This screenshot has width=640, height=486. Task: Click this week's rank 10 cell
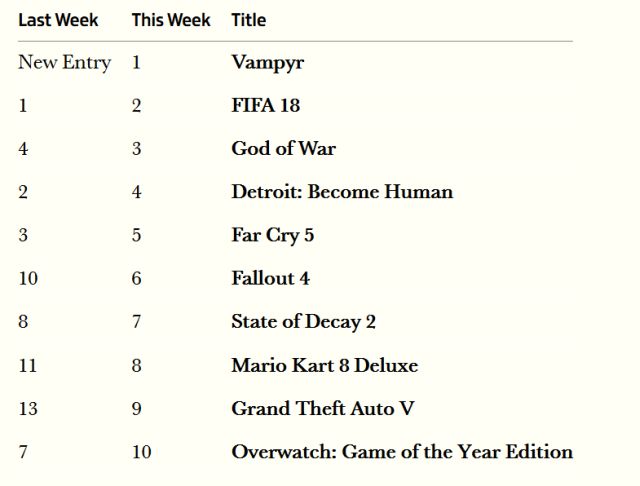coord(141,452)
